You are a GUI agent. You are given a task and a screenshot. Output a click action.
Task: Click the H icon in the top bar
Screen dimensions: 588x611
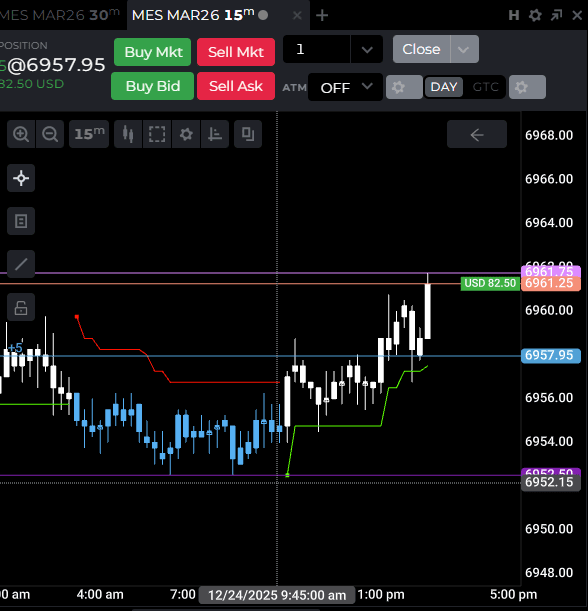514,16
